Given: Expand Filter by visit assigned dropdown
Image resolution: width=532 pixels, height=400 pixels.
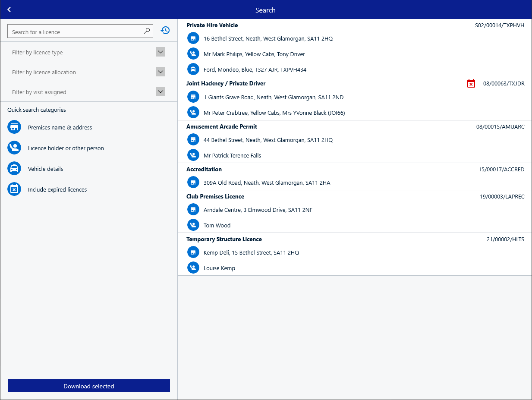Looking at the screenshot, I should pos(88,92).
